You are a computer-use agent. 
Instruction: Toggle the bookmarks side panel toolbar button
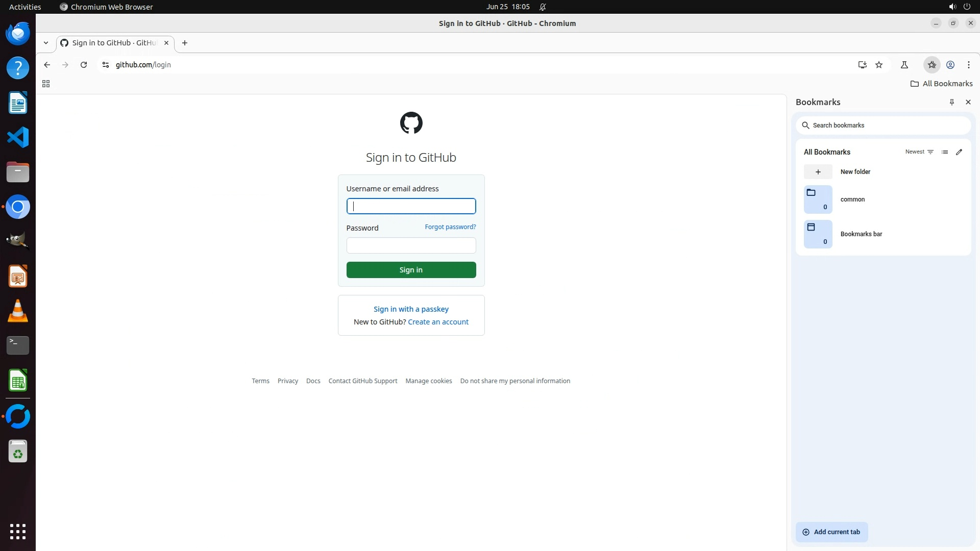[932, 65]
